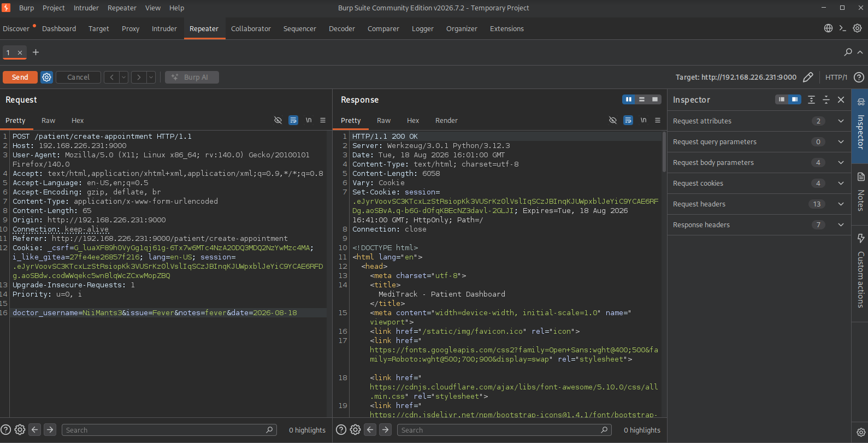Click the Burp AI button
The width and height of the screenshot is (868, 443).
click(192, 77)
